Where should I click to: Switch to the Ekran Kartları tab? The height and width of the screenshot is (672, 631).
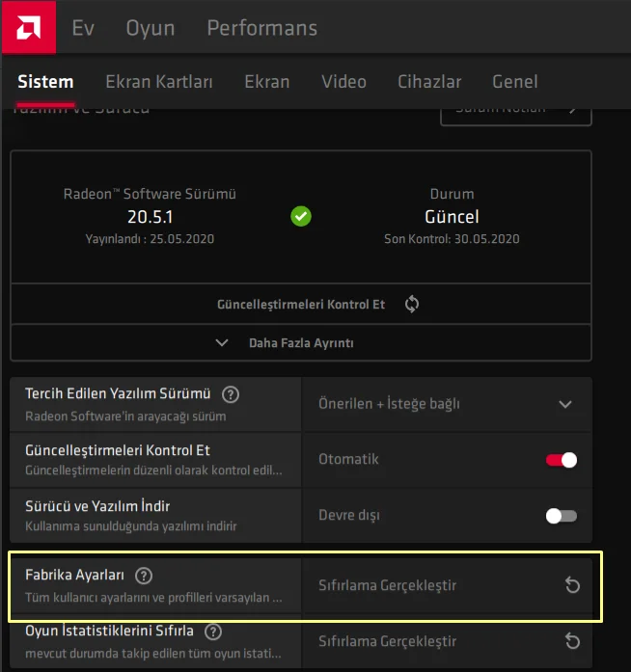coord(159,82)
